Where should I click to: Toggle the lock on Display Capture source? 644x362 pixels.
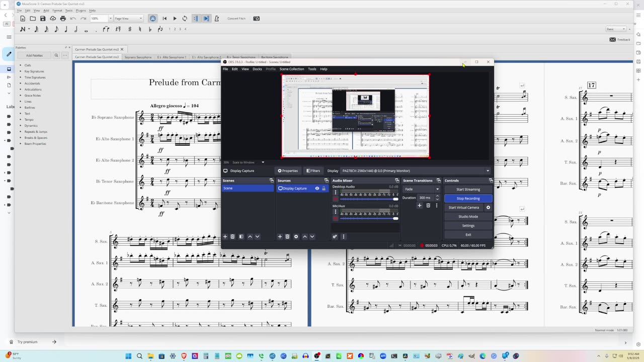pyautogui.click(x=324, y=189)
